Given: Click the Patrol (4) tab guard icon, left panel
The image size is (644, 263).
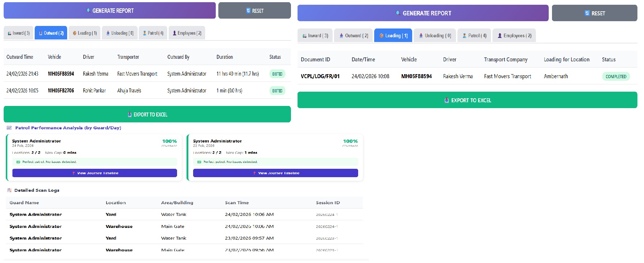Looking at the screenshot, I should [145, 33].
